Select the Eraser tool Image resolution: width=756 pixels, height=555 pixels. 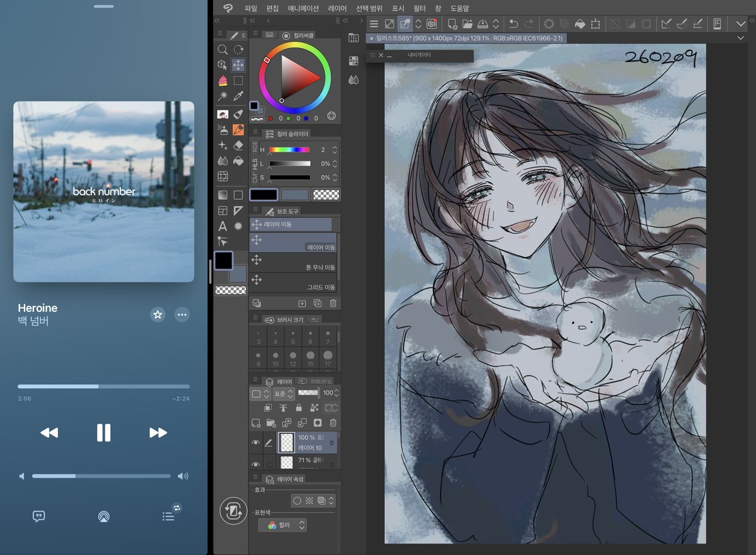pos(238,146)
